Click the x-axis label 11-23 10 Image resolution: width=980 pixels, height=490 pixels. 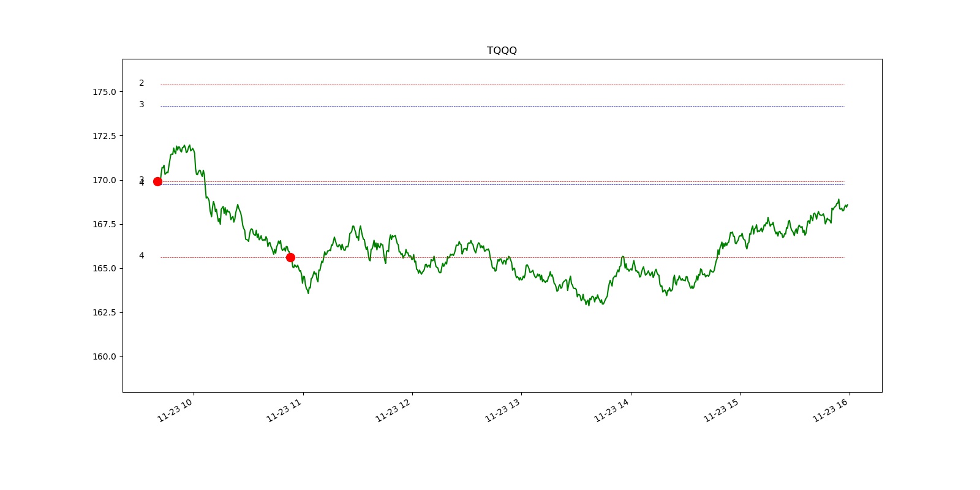(175, 410)
